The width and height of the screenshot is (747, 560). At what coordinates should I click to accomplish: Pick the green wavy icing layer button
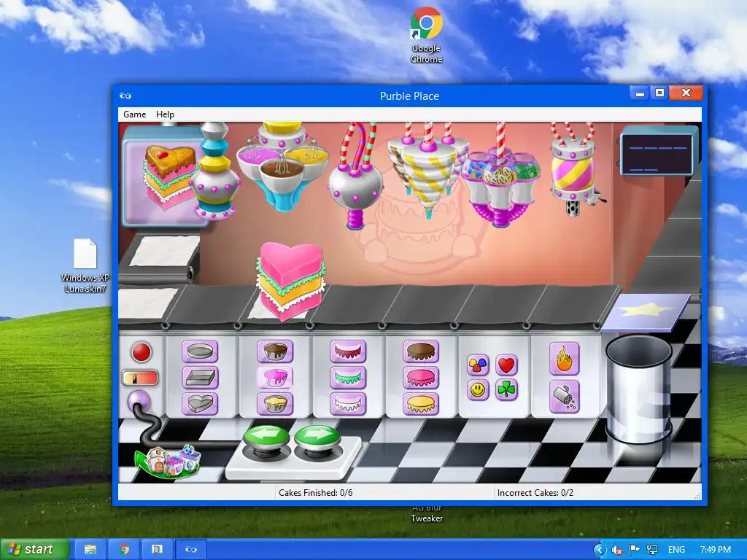[348, 378]
